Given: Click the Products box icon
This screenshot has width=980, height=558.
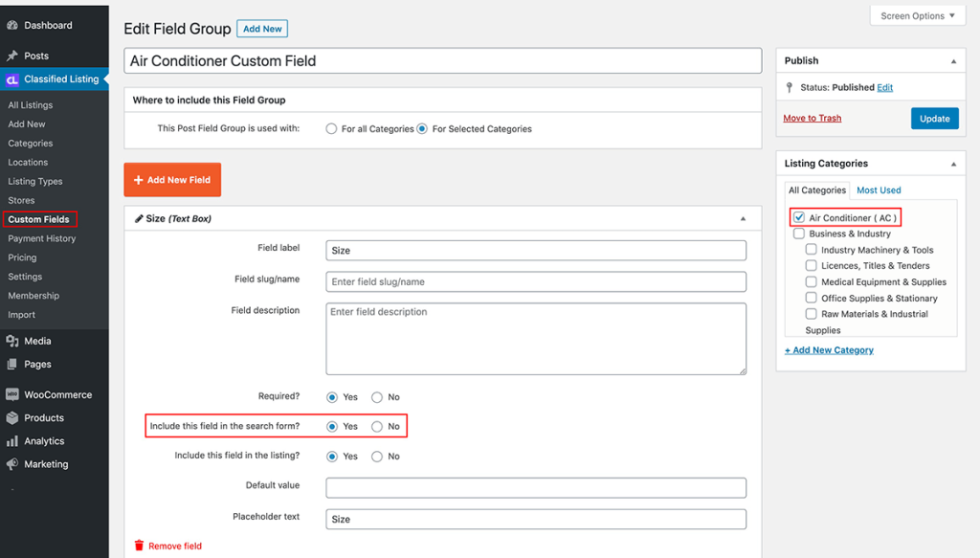Looking at the screenshot, I should (11, 418).
